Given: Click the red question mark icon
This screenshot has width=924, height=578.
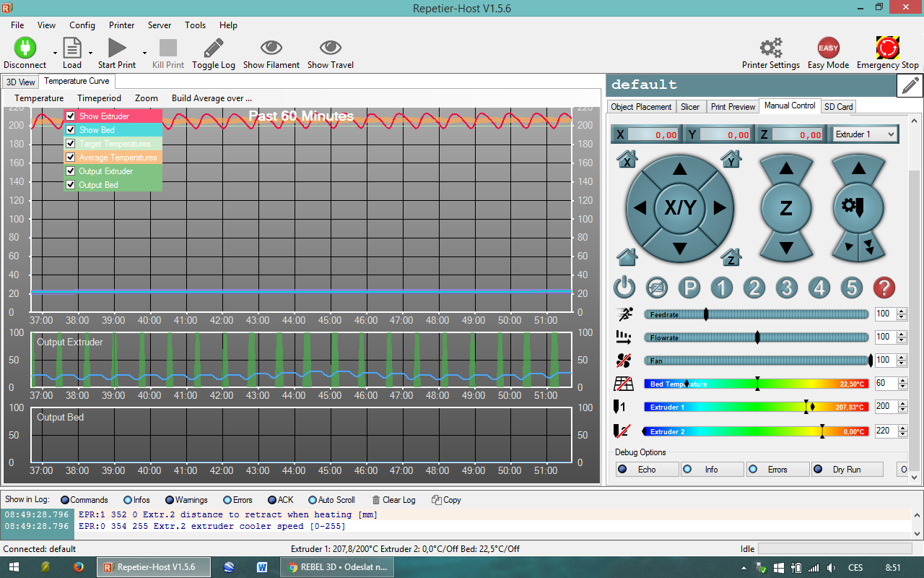Looking at the screenshot, I should pyautogui.click(x=884, y=288).
